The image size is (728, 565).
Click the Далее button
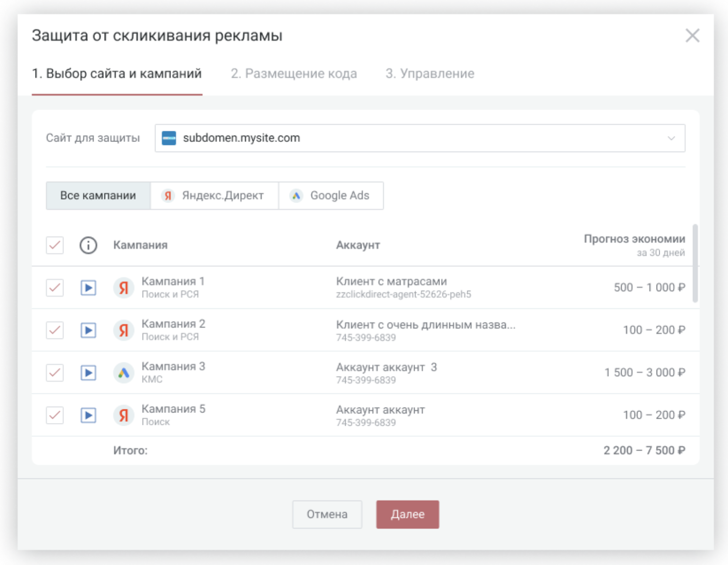coord(408,514)
